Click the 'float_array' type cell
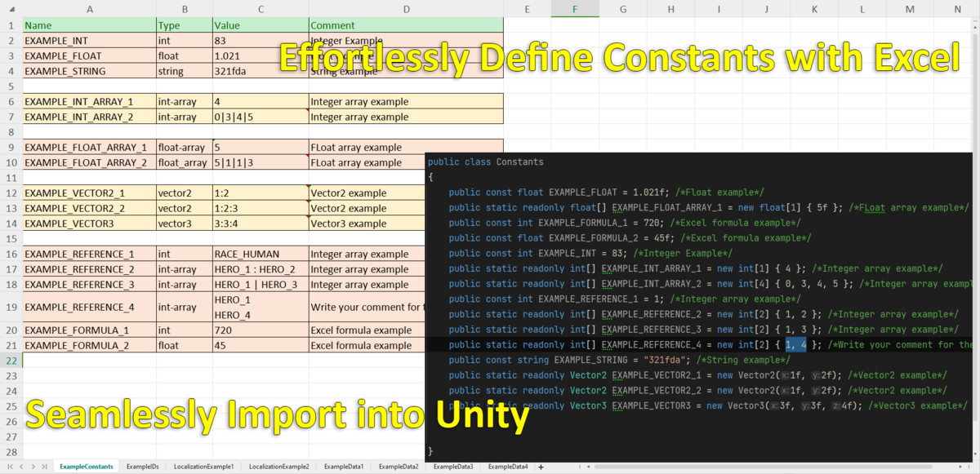 click(184, 162)
